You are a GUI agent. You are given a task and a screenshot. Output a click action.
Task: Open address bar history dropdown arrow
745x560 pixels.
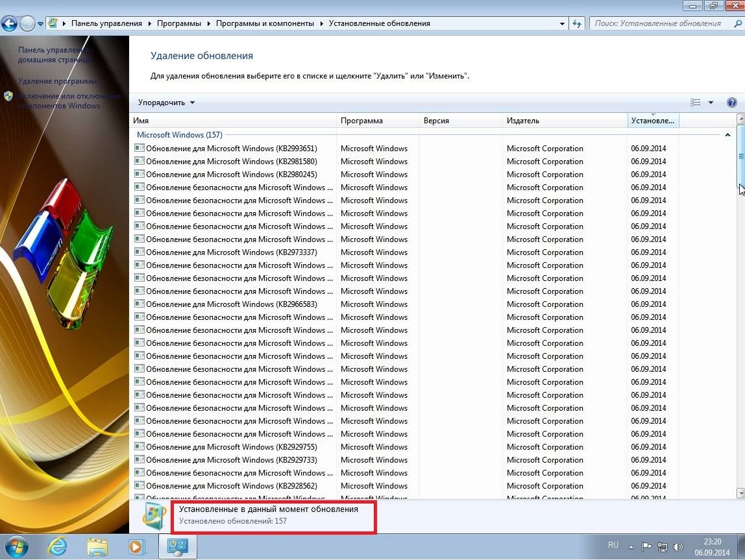click(562, 23)
